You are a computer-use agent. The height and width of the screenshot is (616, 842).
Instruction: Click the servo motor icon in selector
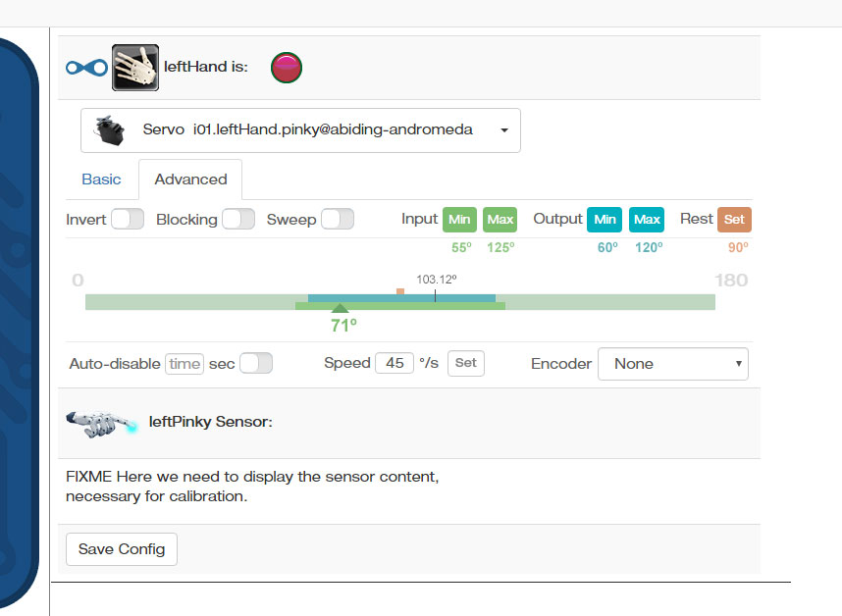click(108, 129)
